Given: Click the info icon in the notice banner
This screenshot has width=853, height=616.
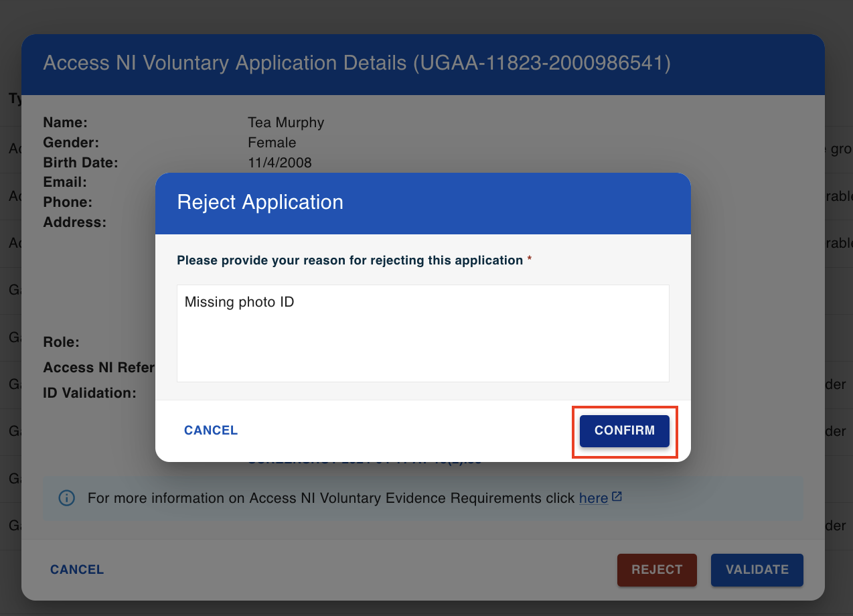Looking at the screenshot, I should click(67, 498).
